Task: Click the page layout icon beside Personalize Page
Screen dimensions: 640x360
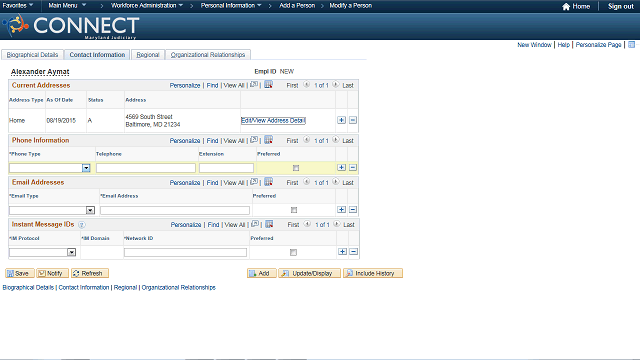Action: click(x=631, y=44)
